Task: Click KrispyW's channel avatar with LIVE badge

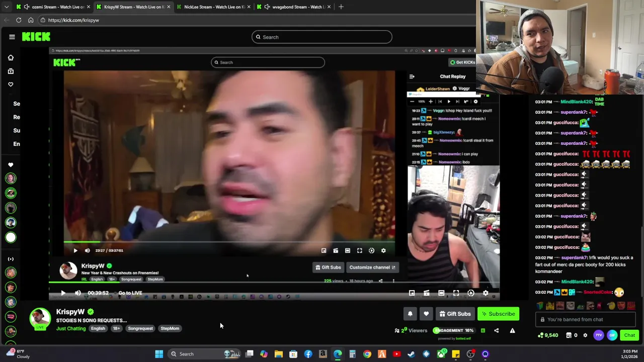Action: coord(40,320)
